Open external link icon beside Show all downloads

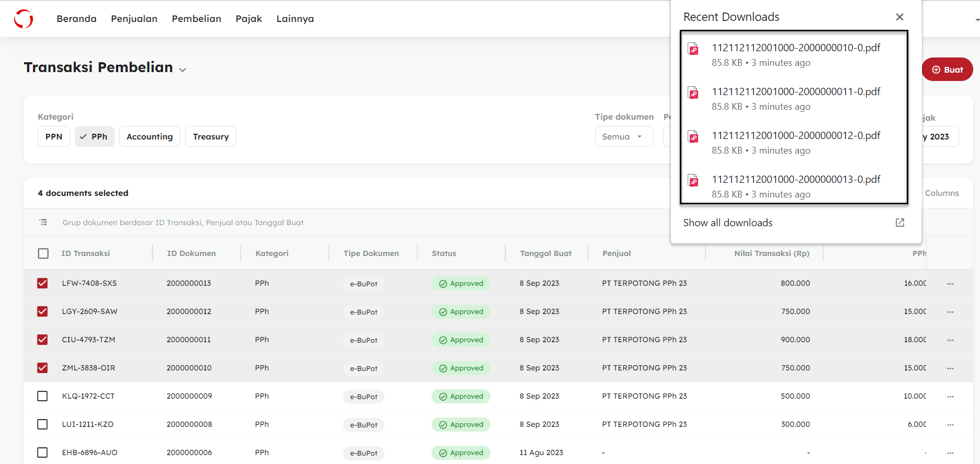[899, 223]
